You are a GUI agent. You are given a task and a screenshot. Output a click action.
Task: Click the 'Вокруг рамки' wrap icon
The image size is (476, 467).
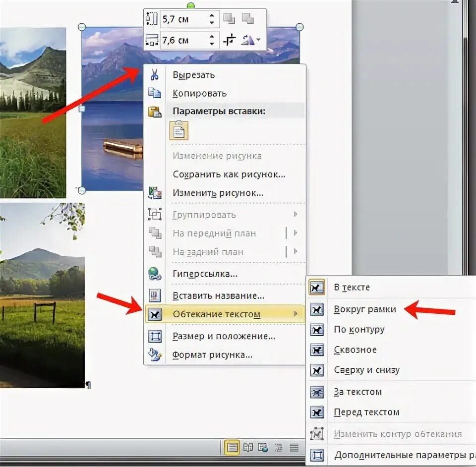316,309
